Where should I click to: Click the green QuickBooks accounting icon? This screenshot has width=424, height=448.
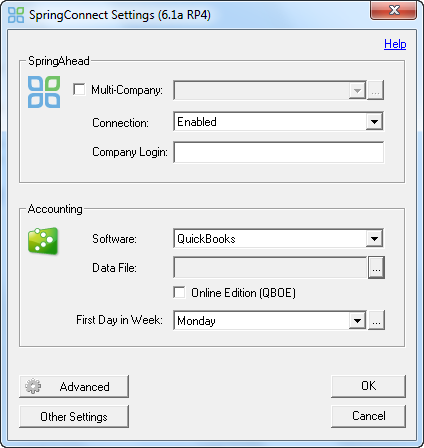point(43,241)
